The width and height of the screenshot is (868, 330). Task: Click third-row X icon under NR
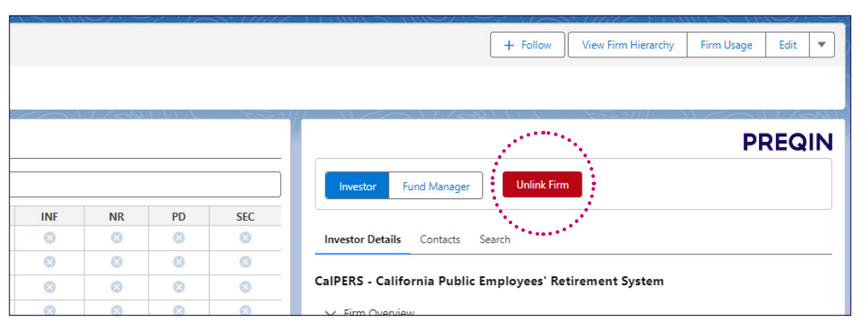pyautogui.click(x=116, y=287)
